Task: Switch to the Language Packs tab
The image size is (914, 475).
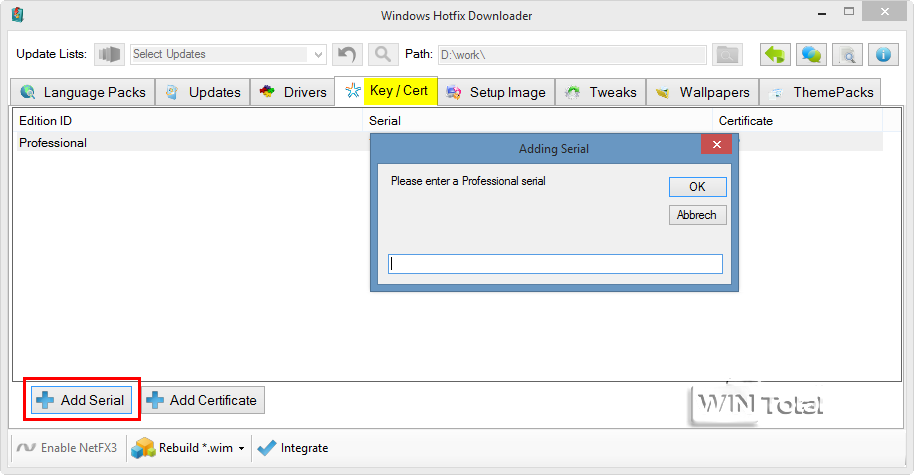Action: [x=83, y=92]
